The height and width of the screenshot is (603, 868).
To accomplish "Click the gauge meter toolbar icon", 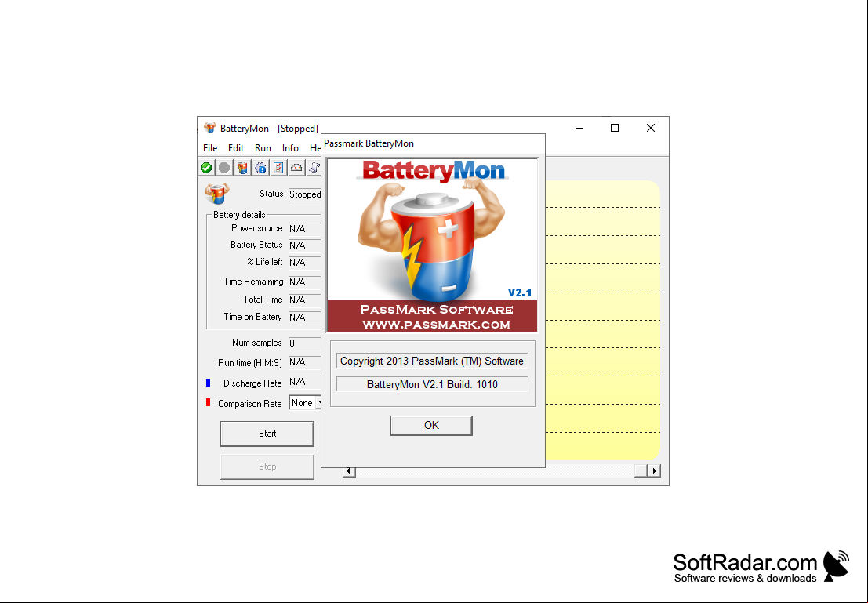I will (x=296, y=168).
